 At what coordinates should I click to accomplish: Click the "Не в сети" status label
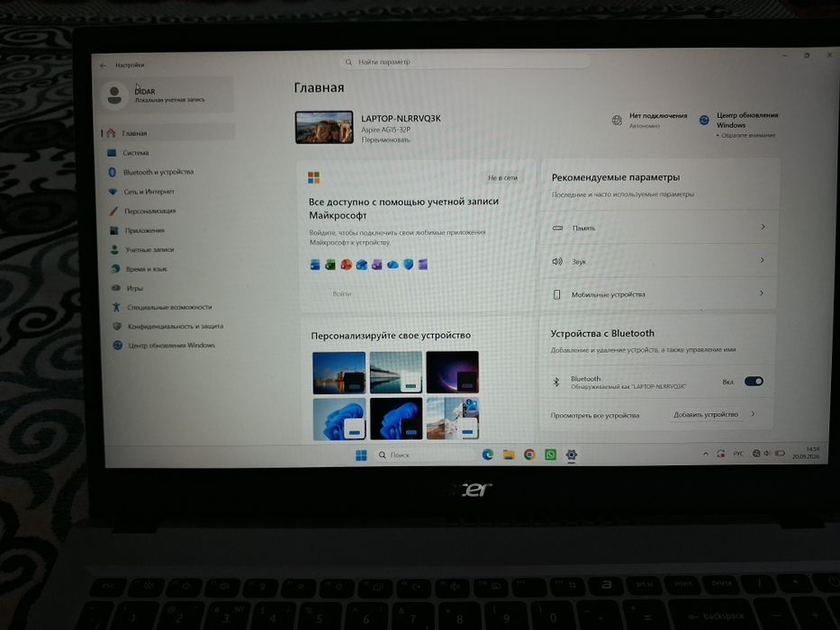pos(502,178)
